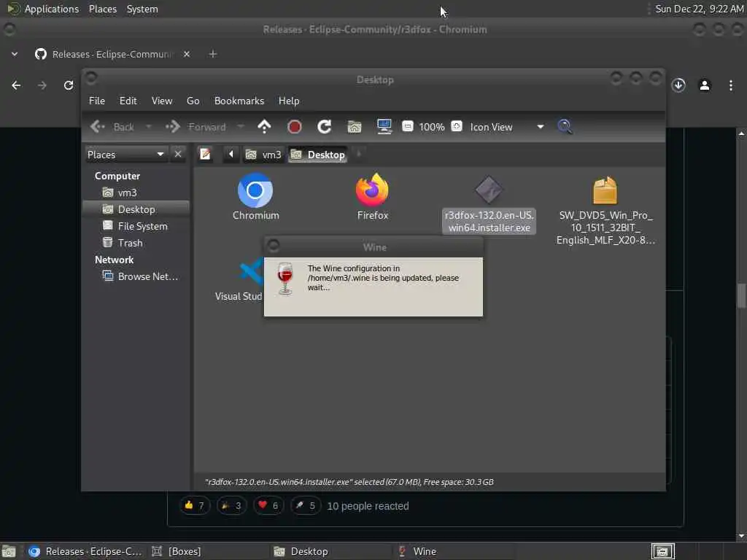Click vm3 path bar button
This screenshot has width=747, height=560.
coord(263,155)
